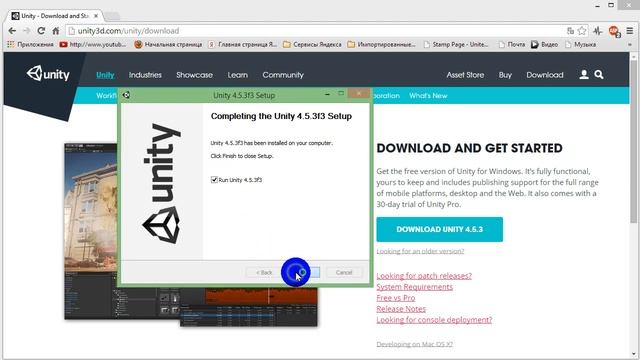The width and height of the screenshot is (640, 360).
Task: Click the Download Unity 4.5.3 button
Action: click(x=440, y=229)
